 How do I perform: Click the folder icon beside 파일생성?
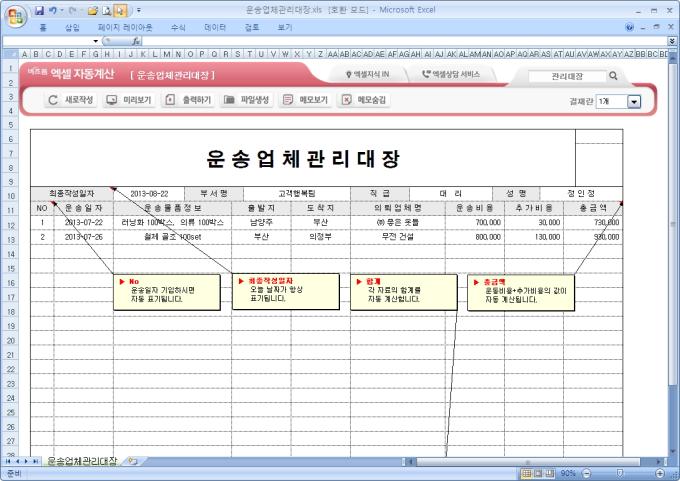tap(229, 100)
